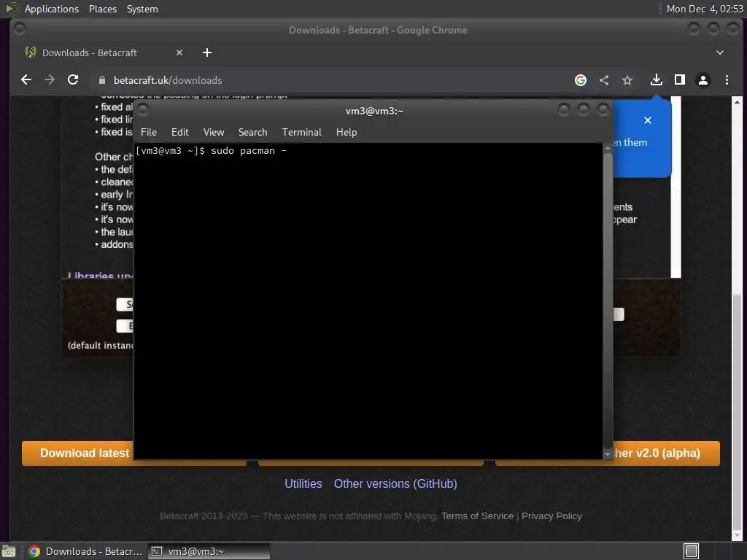Click the webpage scrollbar up arrow
The height and width of the screenshot is (560, 747).
tap(737, 101)
